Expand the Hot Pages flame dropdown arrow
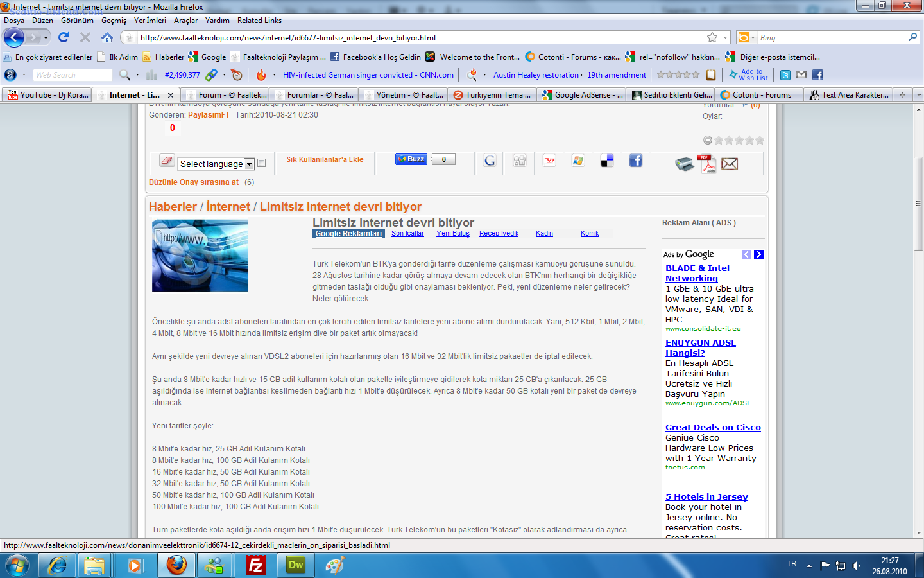Screen dimensions: 924x578 [x=274, y=75]
